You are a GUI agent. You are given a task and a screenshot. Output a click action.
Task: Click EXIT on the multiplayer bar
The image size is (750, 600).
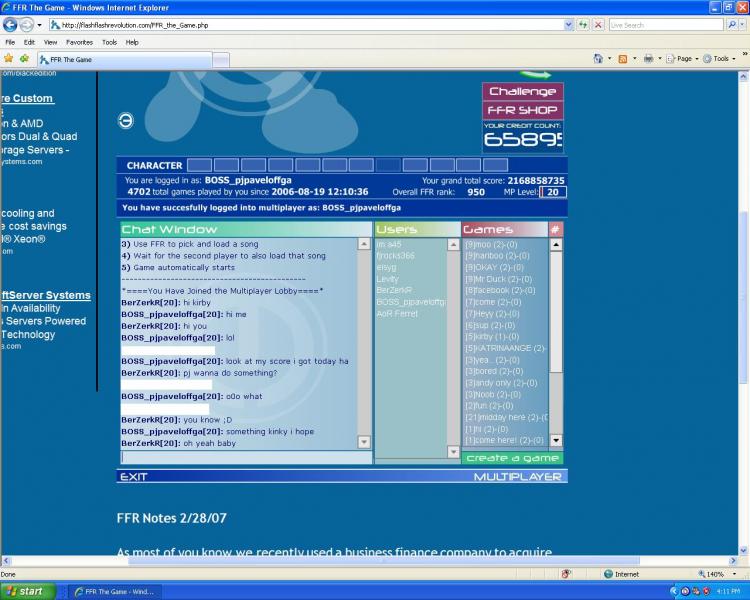point(133,477)
